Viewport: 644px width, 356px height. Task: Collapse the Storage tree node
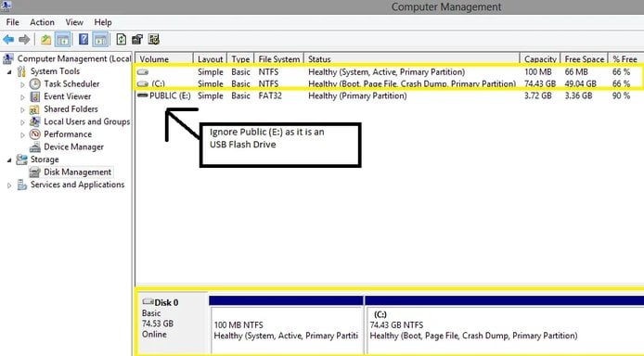coord(9,160)
